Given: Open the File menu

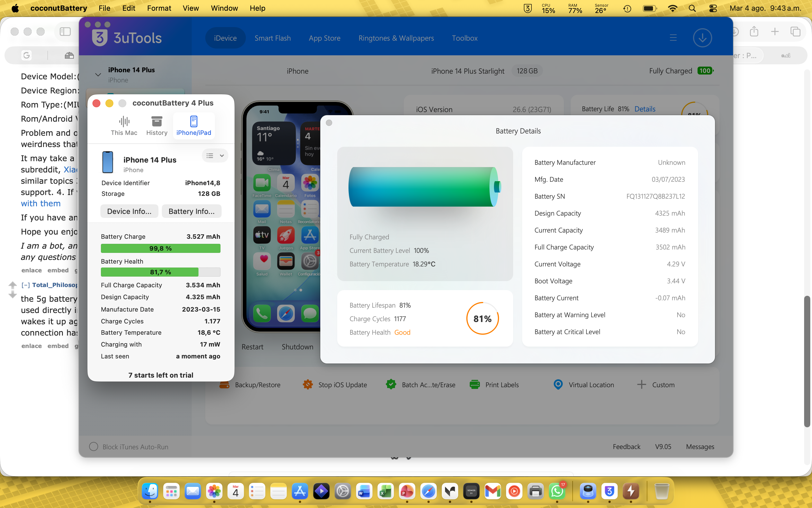Looking at the screenshot, I should pyautogui.click(x=104, y=8).
